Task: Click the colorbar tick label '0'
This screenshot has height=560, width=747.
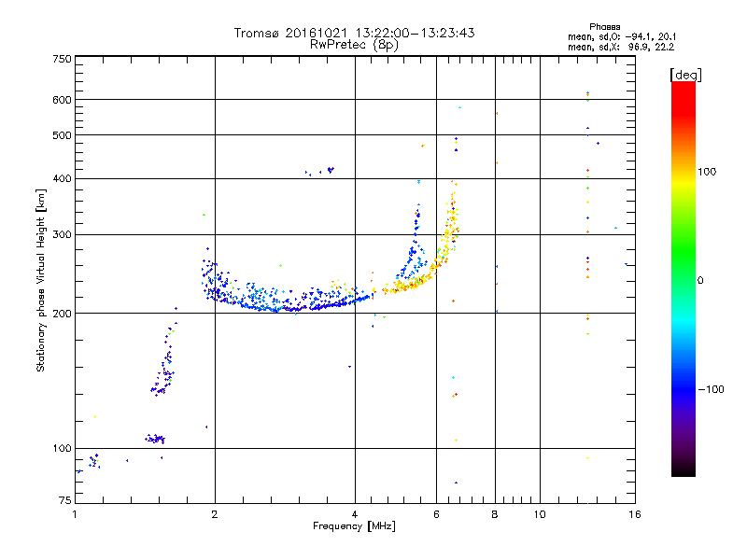Action: (x=700, y=281)
